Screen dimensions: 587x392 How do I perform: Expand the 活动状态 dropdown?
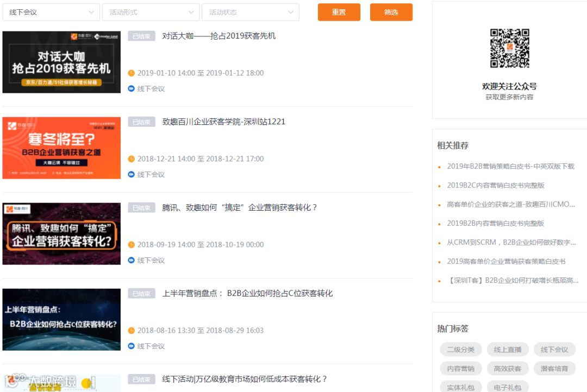(x=251, y=12)
